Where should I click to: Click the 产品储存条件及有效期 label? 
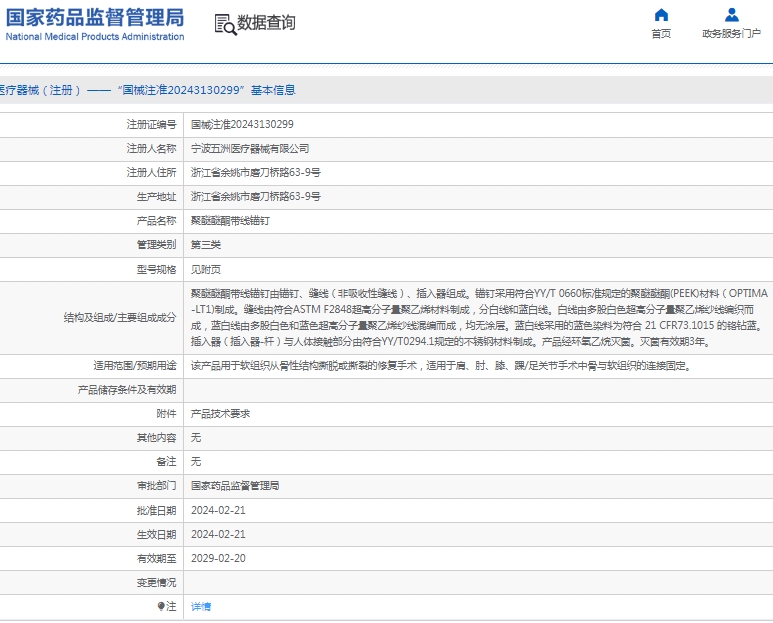pos(127,390)
